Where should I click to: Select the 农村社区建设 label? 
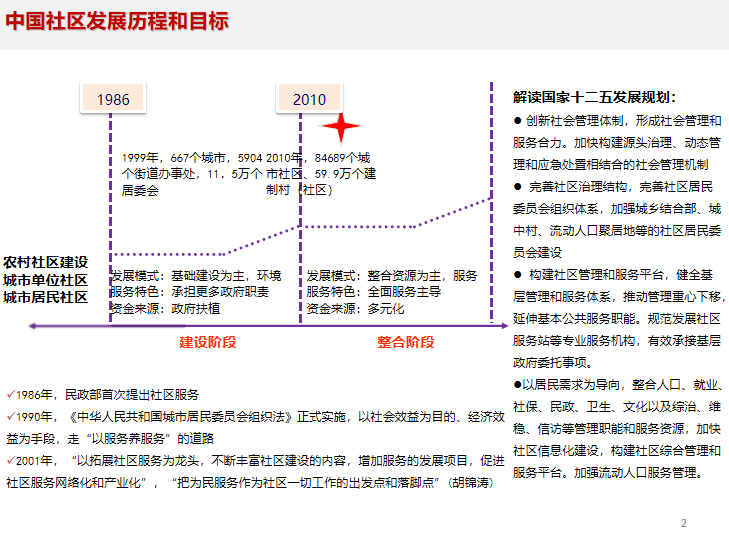(46, 262)
